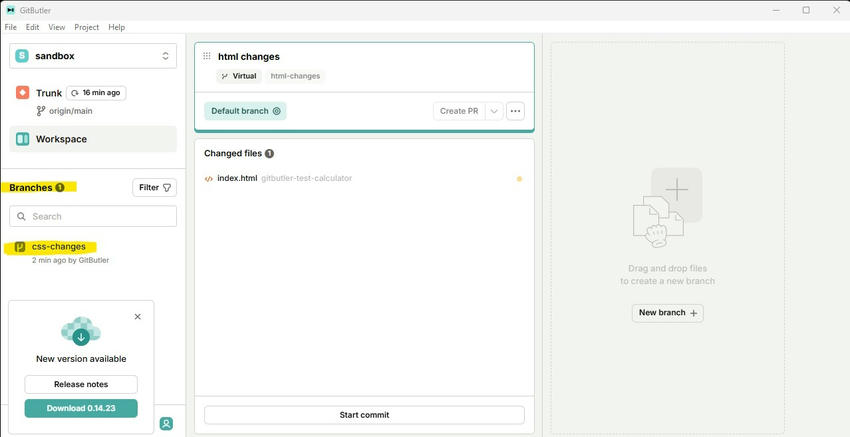Viewport: 850px width, 437px height.
Task: Click the sandbox project avatar icon
Action: (22, 56)
